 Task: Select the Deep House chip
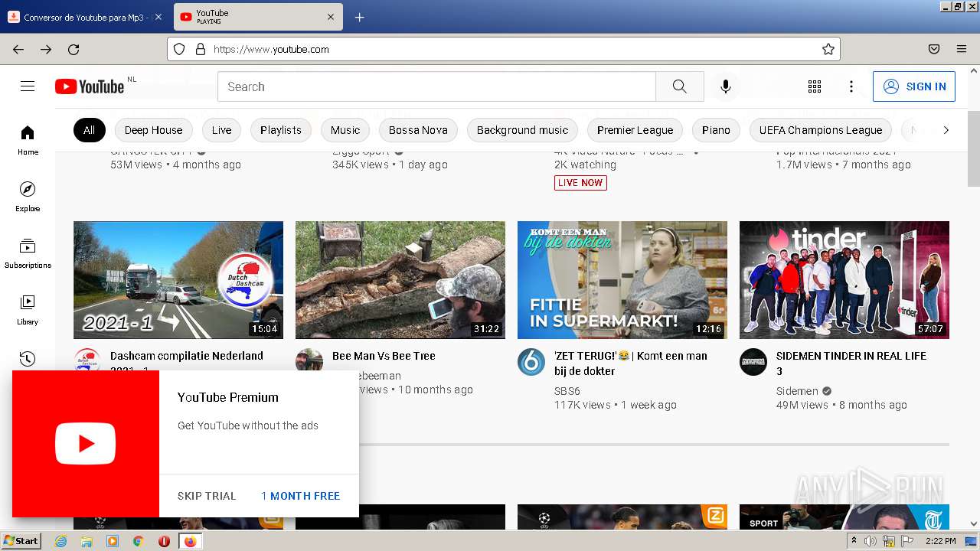(x=153, y=130)
